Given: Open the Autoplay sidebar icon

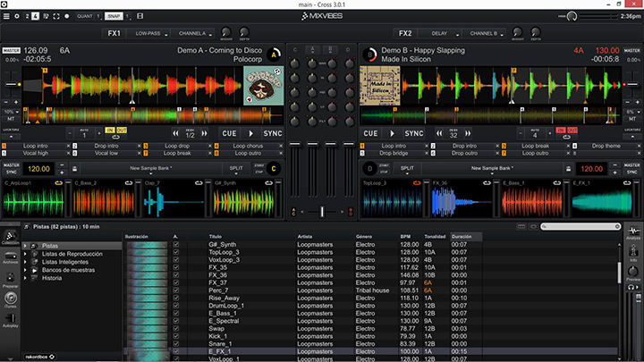Looking at the screenshot, I should pyautogui.click(x=10, y=320).
